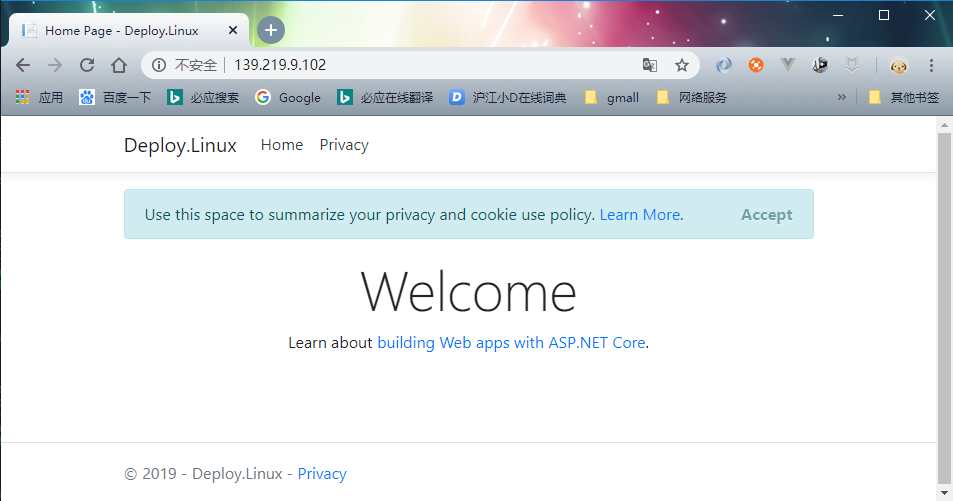Screen dimensions: 953x501
Task: Click the vertical scrollbar thumb
Action: click(944, 307)
